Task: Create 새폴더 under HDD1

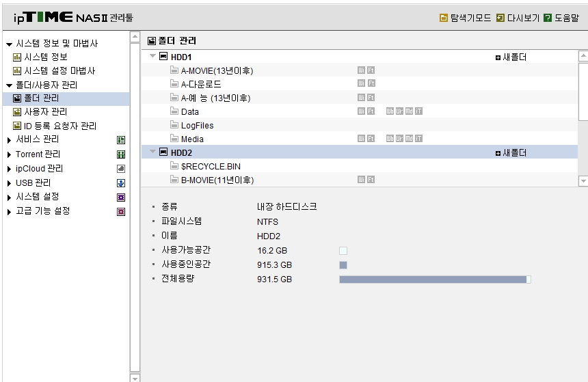Action: (x=511, y=57)
